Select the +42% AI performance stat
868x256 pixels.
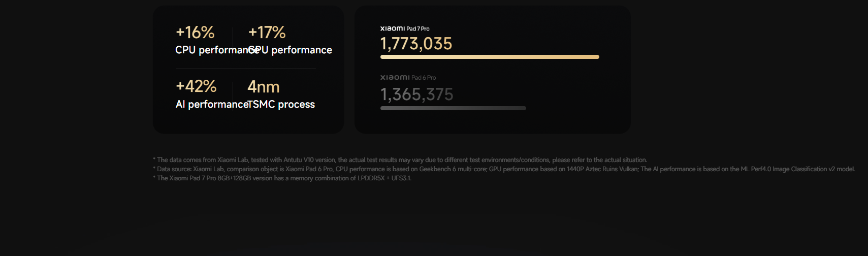(196, 86)
